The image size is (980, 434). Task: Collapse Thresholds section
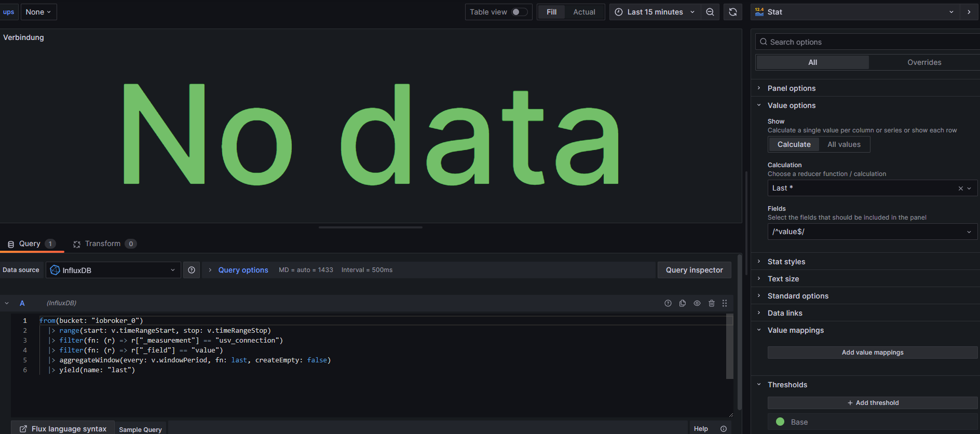pyautogui.click(x=787, y=385)
